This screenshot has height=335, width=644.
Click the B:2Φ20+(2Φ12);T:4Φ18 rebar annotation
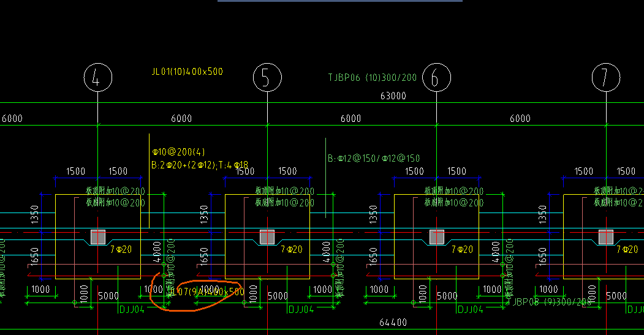point(200,165)
